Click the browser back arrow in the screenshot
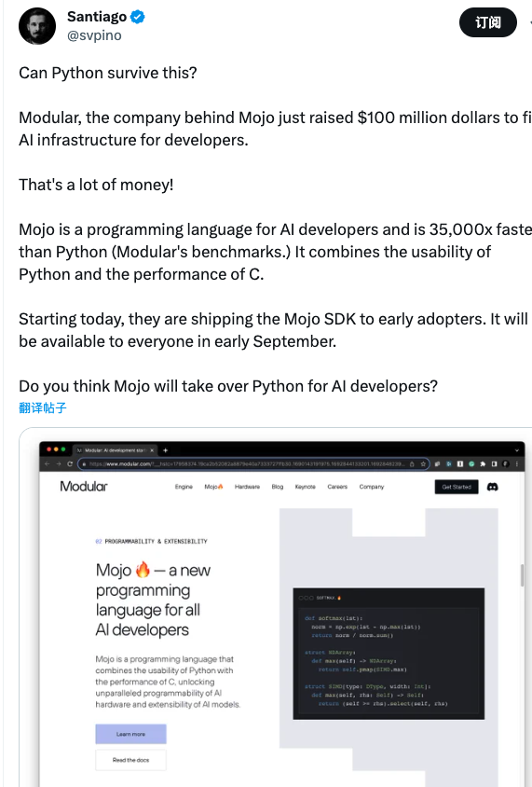 48,464
